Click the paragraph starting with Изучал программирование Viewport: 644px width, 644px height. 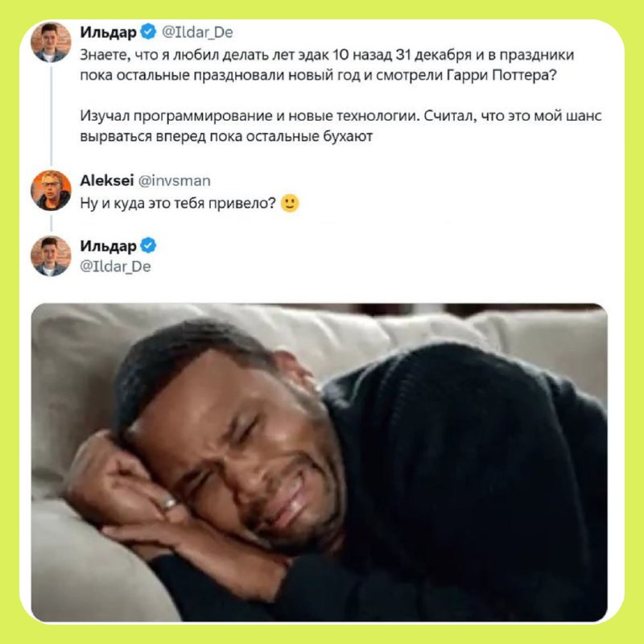[341, 126]
